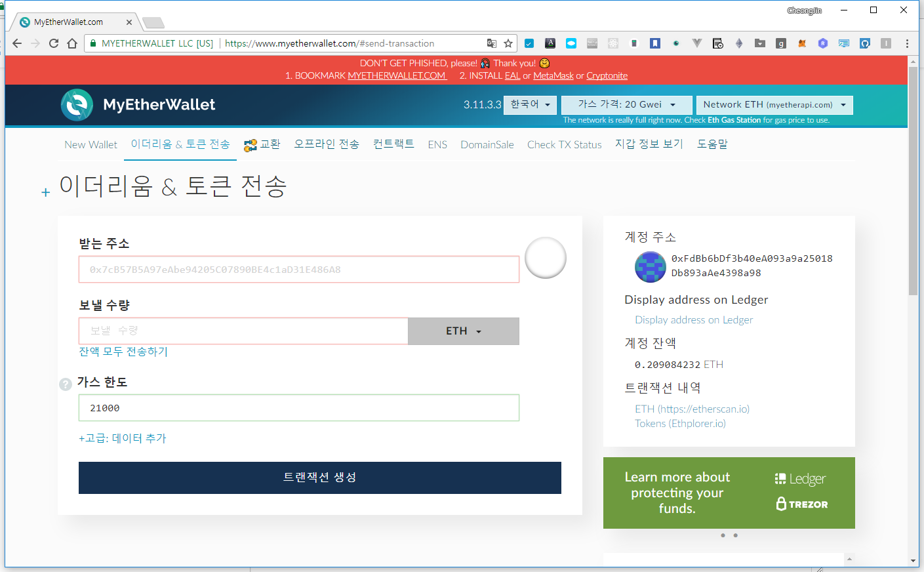The height and width of the screenshot is (572, 924).
Task: Select the 도움말 help tab
Action: (712, 144)
